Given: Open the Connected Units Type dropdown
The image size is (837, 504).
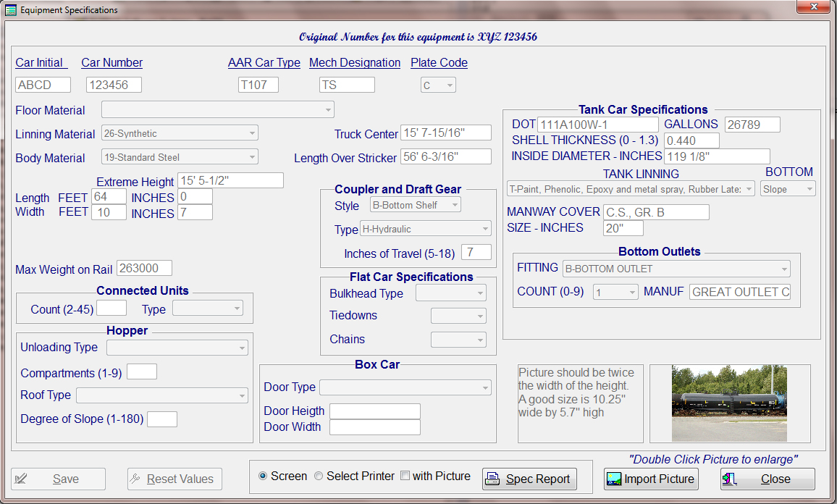Looking at the screenshot, I should [208, 308].
